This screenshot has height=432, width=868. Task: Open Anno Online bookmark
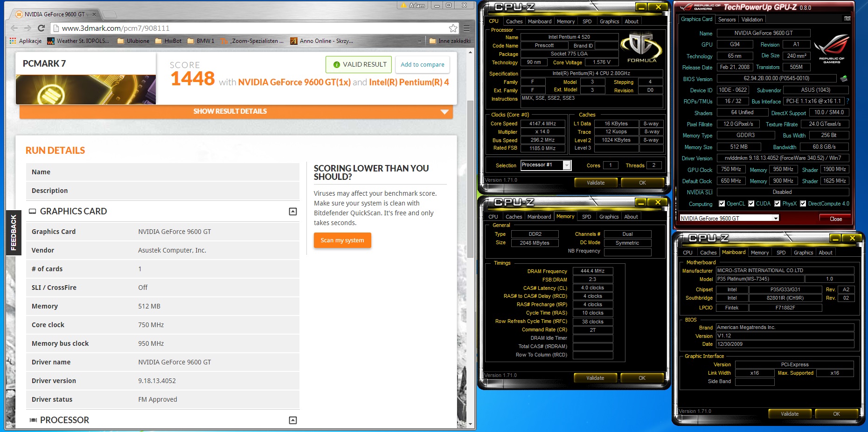pos(322,41)
